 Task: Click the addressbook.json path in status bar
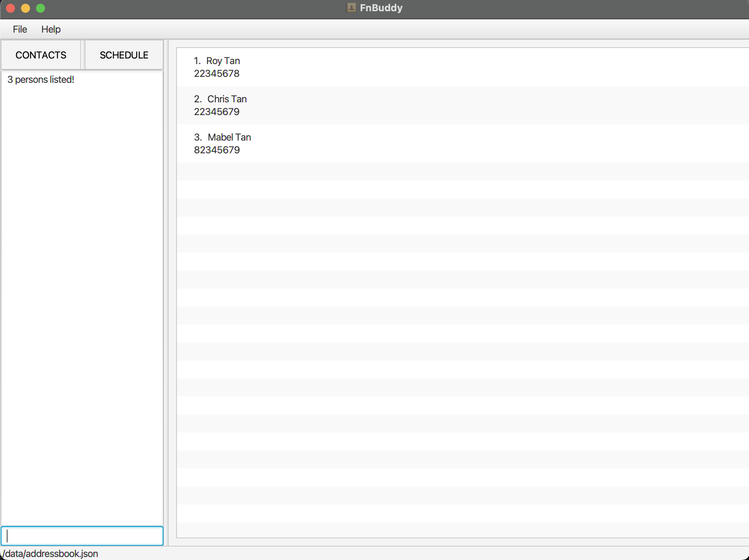click(x=49, y=554)
